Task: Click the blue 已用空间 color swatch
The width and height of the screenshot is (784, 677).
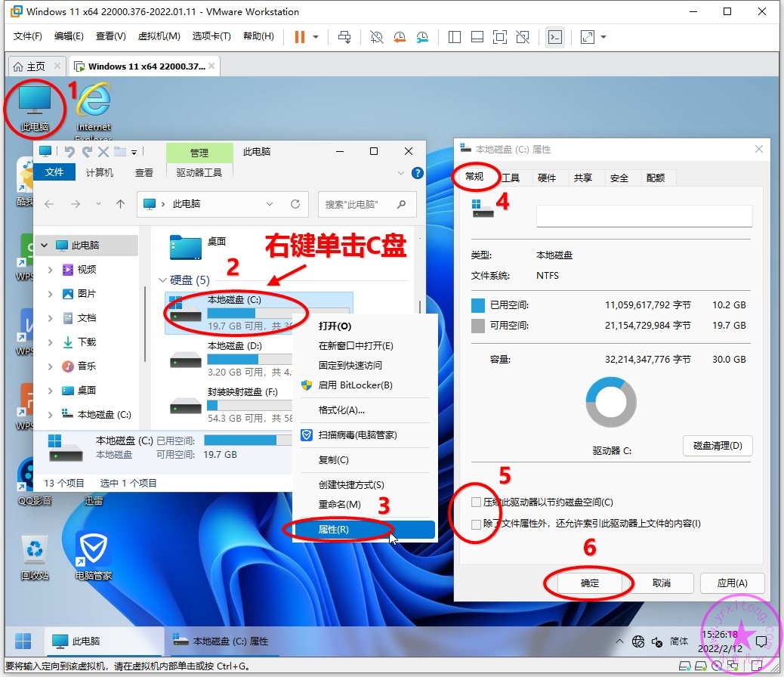Action: click(x=478, y=305)
